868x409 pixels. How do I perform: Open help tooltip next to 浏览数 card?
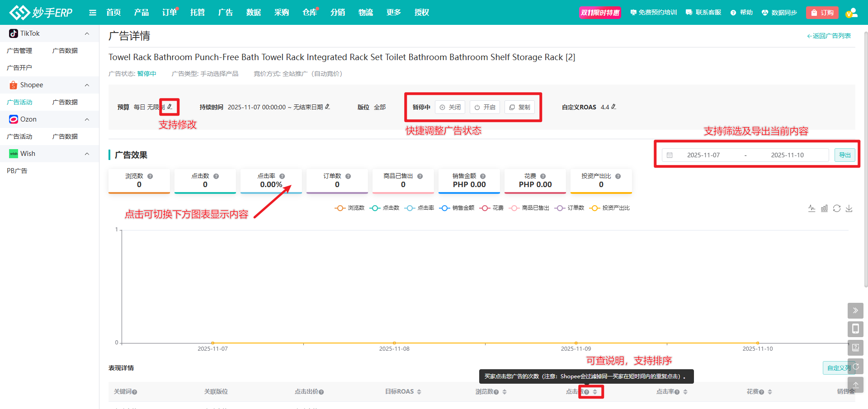click(x=150, y=176)
